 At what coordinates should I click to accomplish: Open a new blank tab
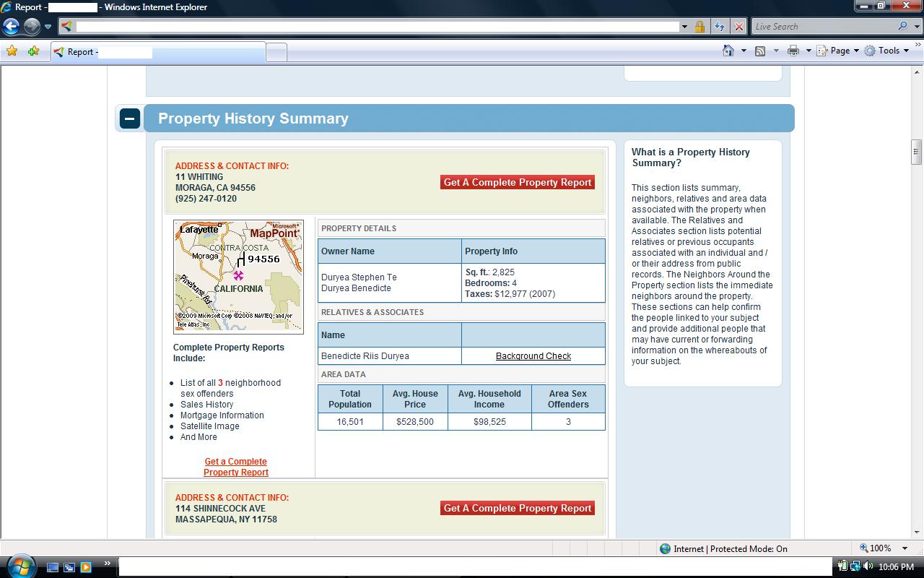(x=276, y=52)
